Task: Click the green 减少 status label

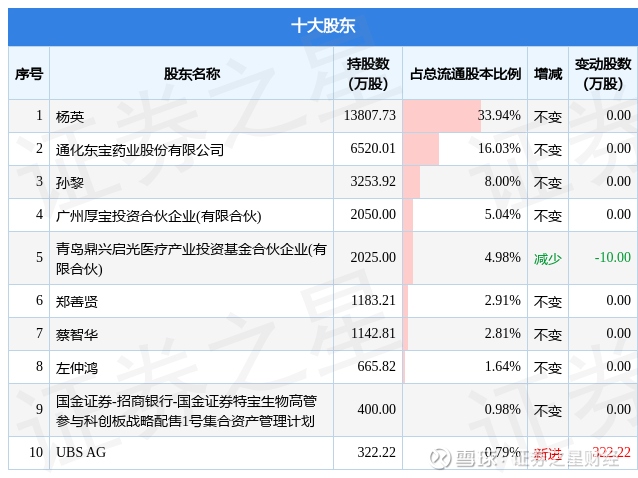Action: (x=548, y=259)
